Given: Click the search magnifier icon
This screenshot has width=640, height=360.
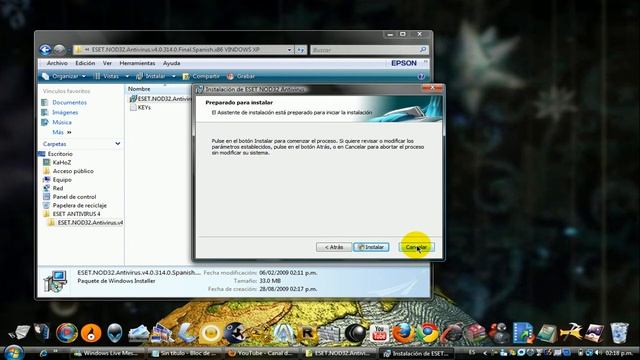Looking at the screenshot, I should (423, 49).
